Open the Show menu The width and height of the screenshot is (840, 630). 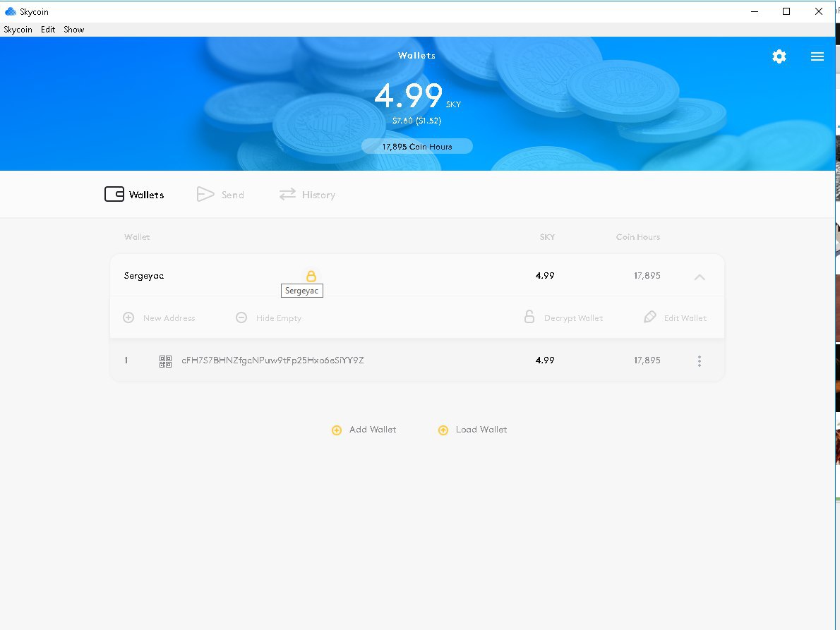[x=74, y=30]
